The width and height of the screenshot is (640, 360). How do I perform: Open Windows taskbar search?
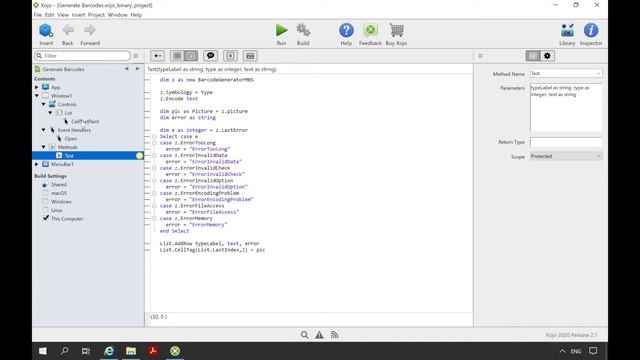tap(64, 351)
